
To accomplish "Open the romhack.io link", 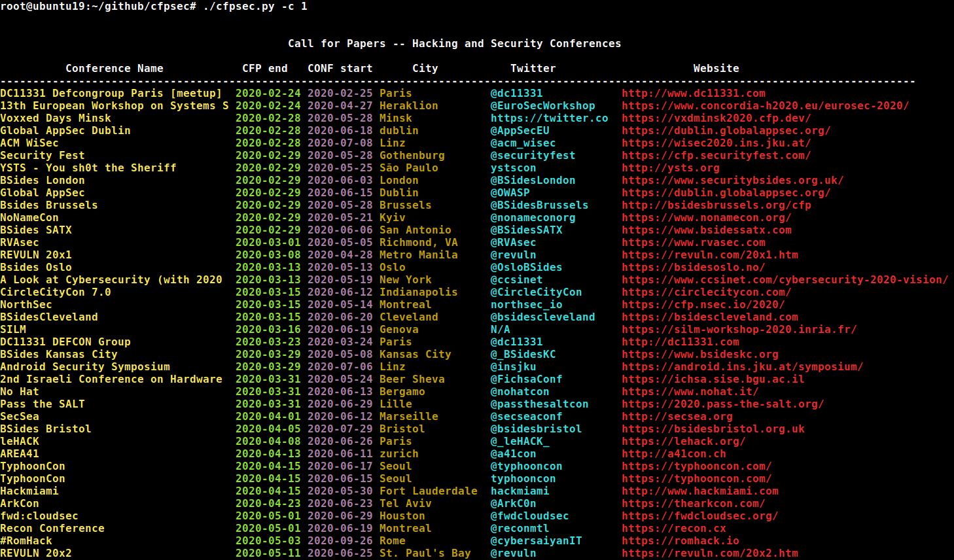I will (680, 540).
